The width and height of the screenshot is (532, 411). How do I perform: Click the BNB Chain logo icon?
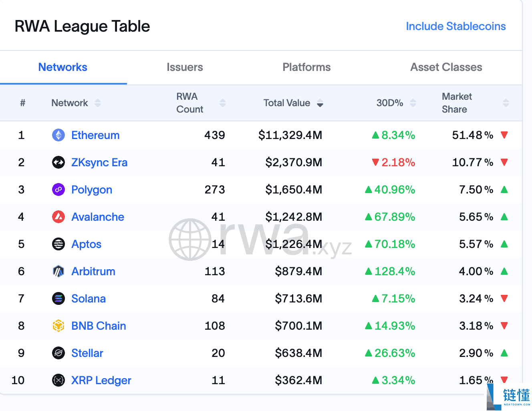click(58, 326)
